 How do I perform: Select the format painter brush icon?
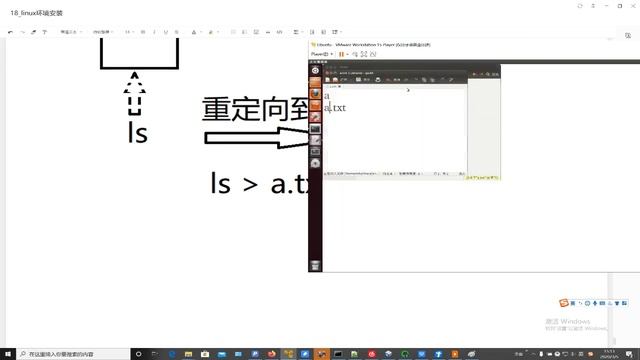pos(33,32)
